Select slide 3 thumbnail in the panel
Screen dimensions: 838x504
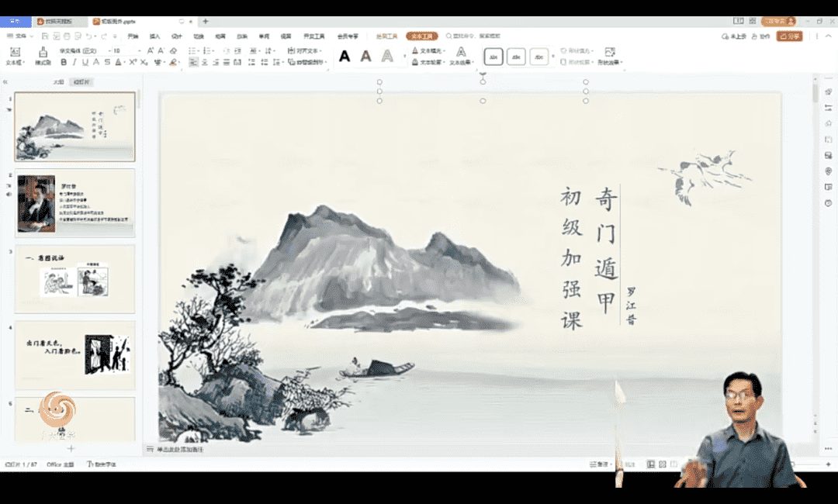pyautogui.click(x=74, y=279)
